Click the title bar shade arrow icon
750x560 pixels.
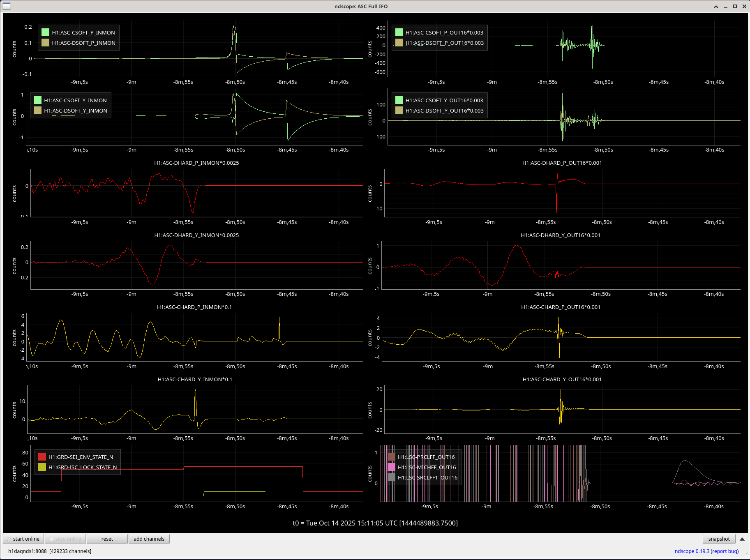pyautogui.click(x=716, y=6)
